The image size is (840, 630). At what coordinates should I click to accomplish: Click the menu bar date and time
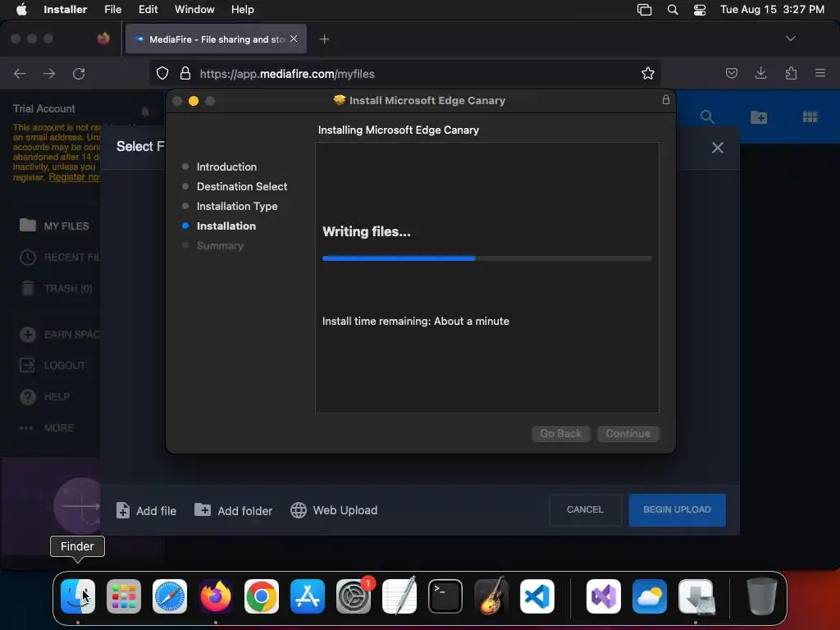coord(772,10)
